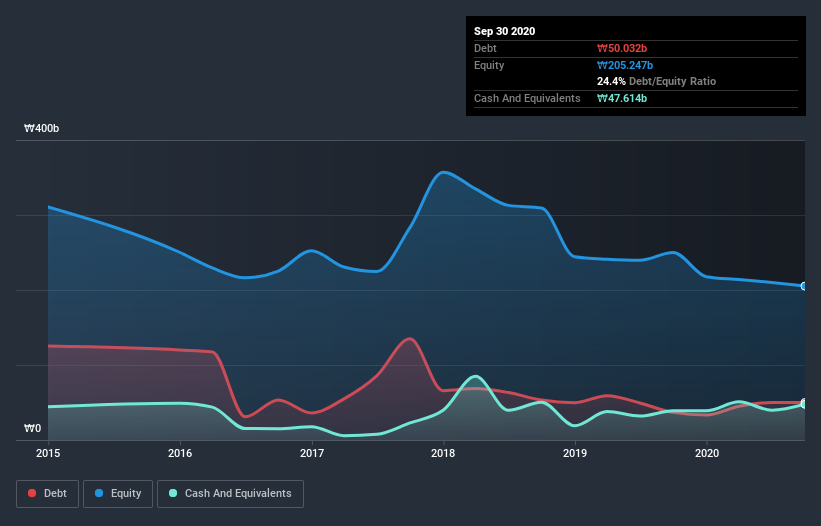Click the ₩205.247b equity value
This screenshot has height=526, width=821.
[x=625, y=65]
